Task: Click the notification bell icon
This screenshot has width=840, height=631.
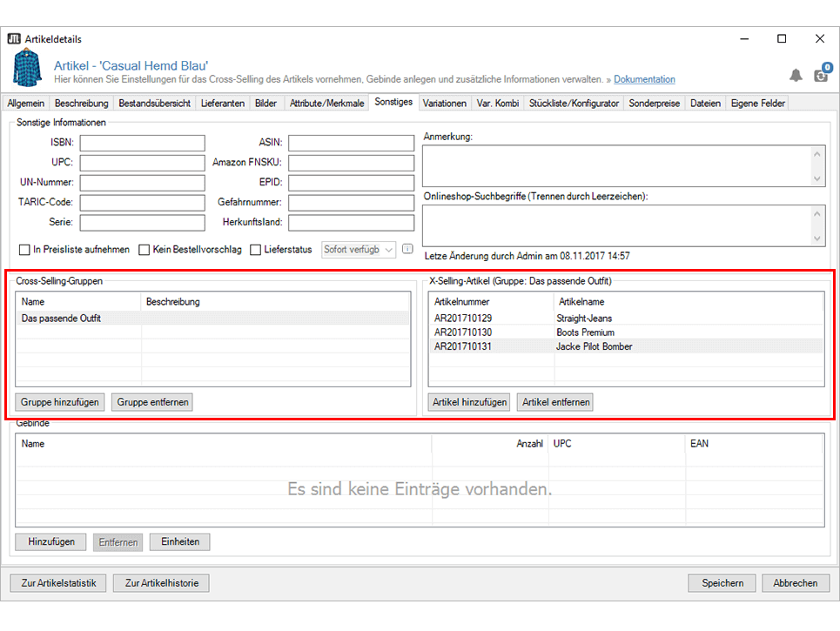Action: 796,76
